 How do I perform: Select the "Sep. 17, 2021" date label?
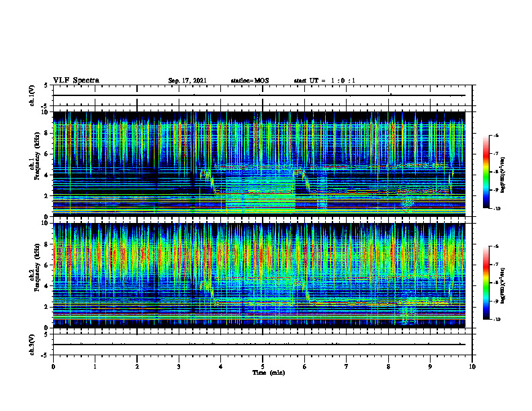pyautogui.click(x=187, y=81)
